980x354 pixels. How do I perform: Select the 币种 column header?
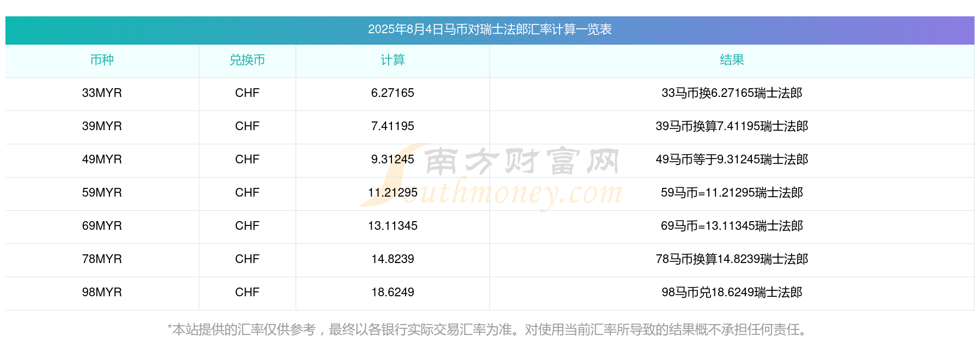point(102,60)
